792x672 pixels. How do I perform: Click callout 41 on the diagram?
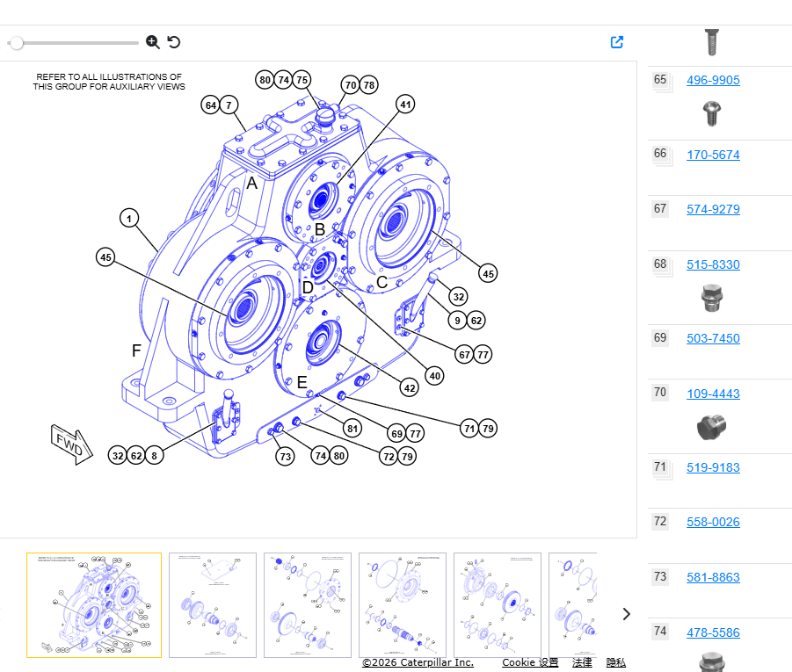[405, 105]
